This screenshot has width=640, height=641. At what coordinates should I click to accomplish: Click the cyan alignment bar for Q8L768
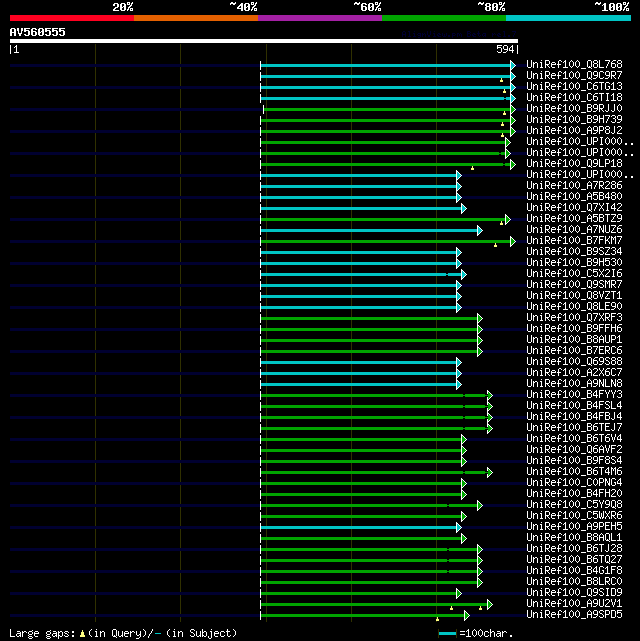385,65
